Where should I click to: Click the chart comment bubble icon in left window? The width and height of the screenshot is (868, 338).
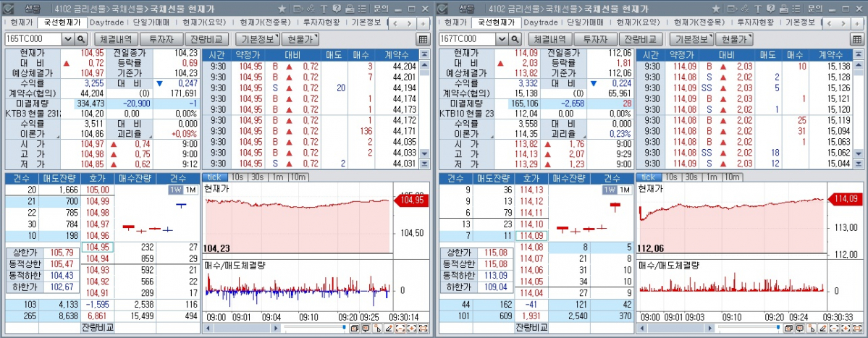(x=366, y=329)
